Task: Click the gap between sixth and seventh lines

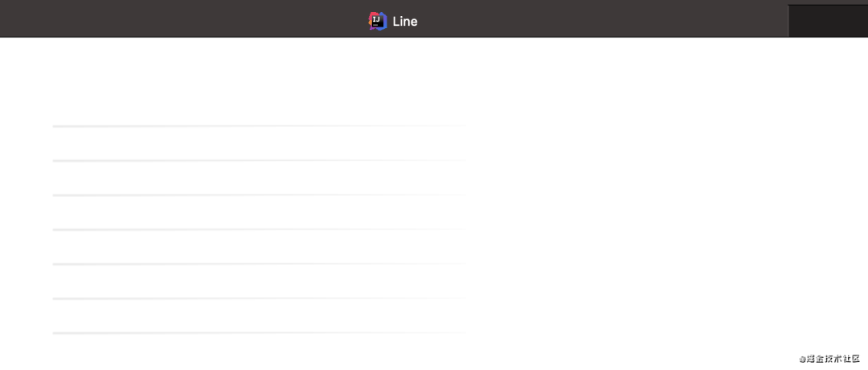Action: [x=257, y=315]
